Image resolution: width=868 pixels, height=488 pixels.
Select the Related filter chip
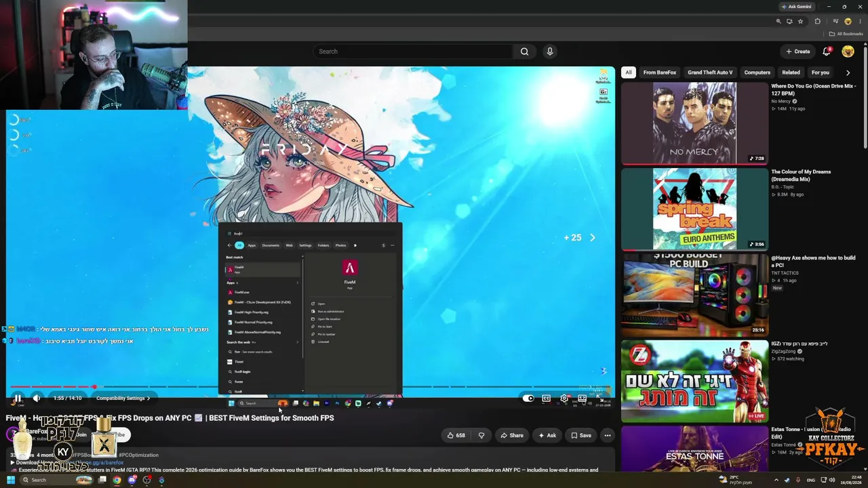[x=791, y=73]
